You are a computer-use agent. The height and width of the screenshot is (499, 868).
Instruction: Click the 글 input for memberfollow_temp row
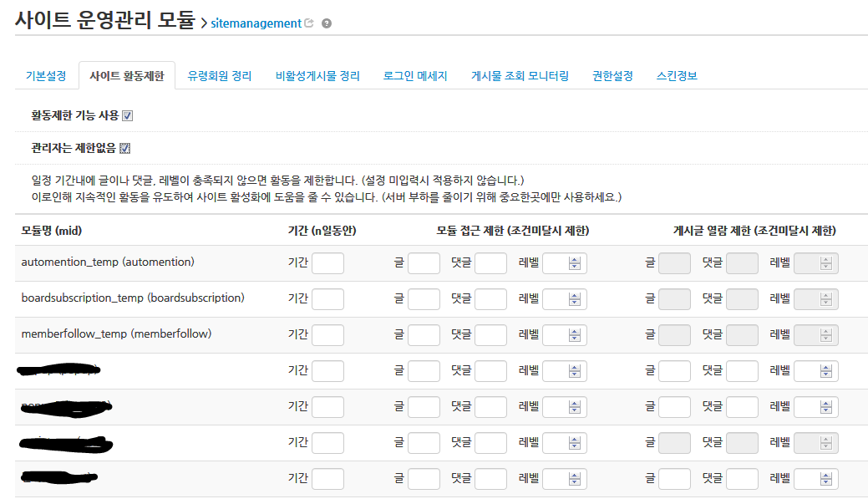424,334
